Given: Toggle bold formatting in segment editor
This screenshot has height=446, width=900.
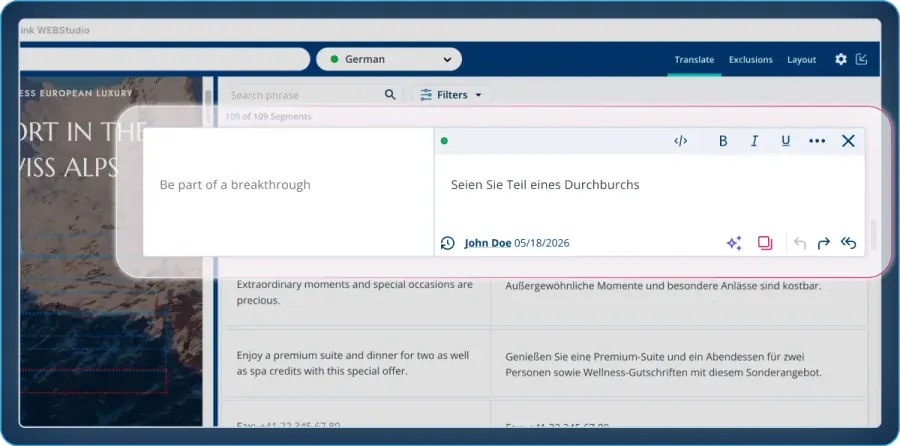Looking at the screenshot, I should 723,141.
